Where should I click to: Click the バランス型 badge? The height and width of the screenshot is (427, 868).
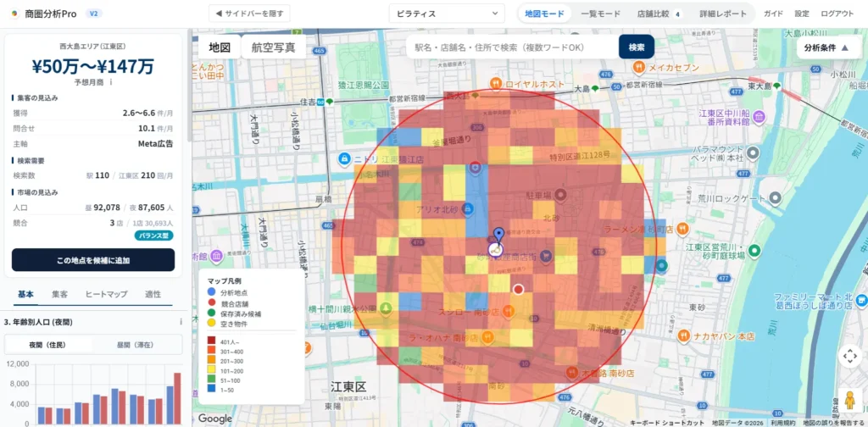coord(153,236)
